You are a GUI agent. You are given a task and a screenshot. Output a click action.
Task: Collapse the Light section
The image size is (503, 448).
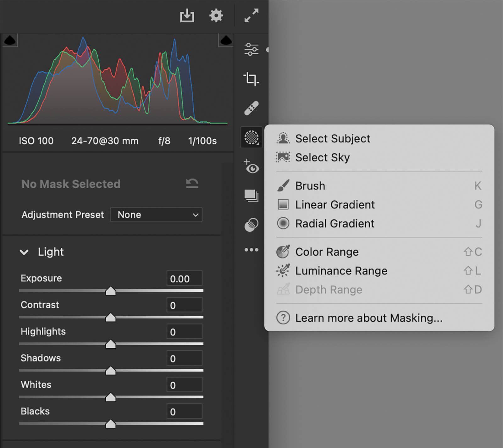(x=24, y=252)
